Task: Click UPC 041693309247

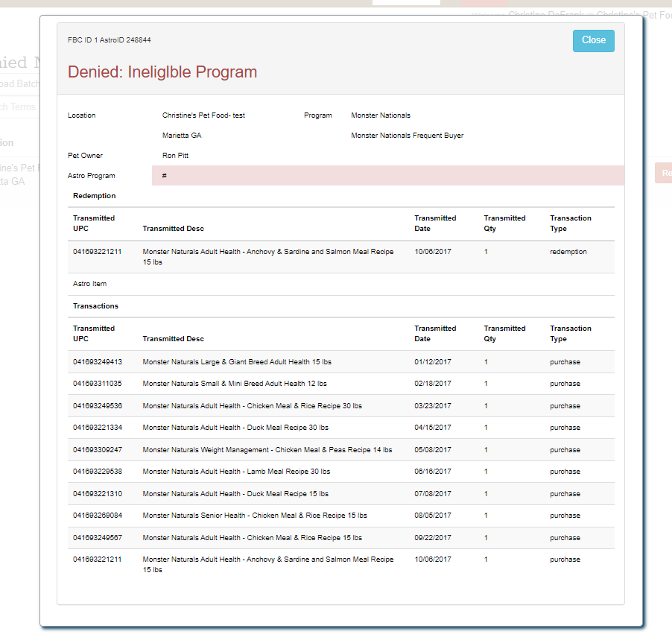Action: coord(98,450)
